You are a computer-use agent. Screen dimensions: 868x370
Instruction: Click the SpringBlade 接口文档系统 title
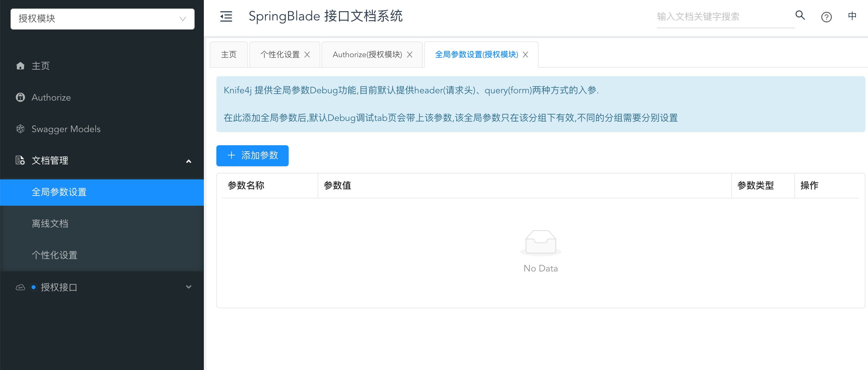pyautogui.click(x=325, y=16)
